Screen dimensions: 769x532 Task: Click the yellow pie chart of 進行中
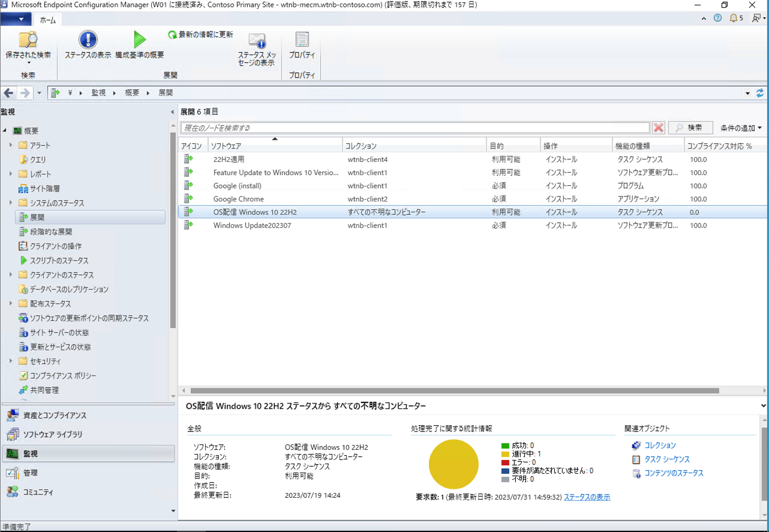coord(453,464)
